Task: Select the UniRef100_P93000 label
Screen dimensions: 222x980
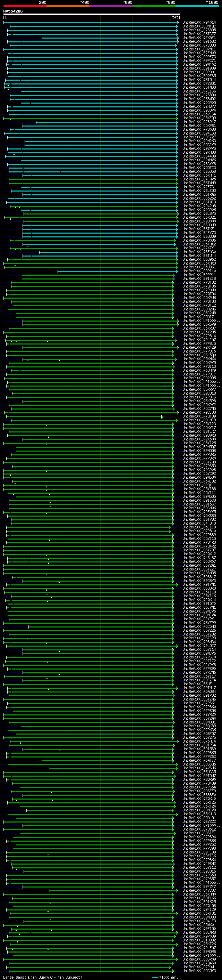Action: click(199, 221)
